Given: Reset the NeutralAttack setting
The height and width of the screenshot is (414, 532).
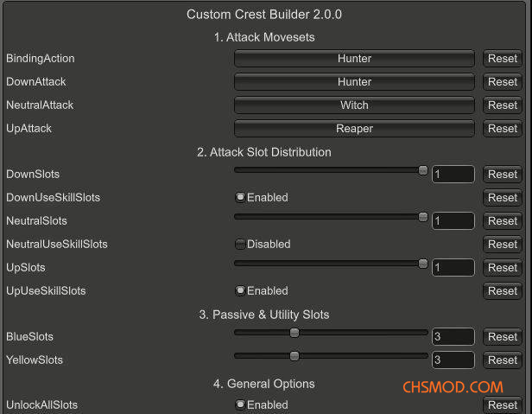Looking at the screenshot, I should click(x=503, y=105).
